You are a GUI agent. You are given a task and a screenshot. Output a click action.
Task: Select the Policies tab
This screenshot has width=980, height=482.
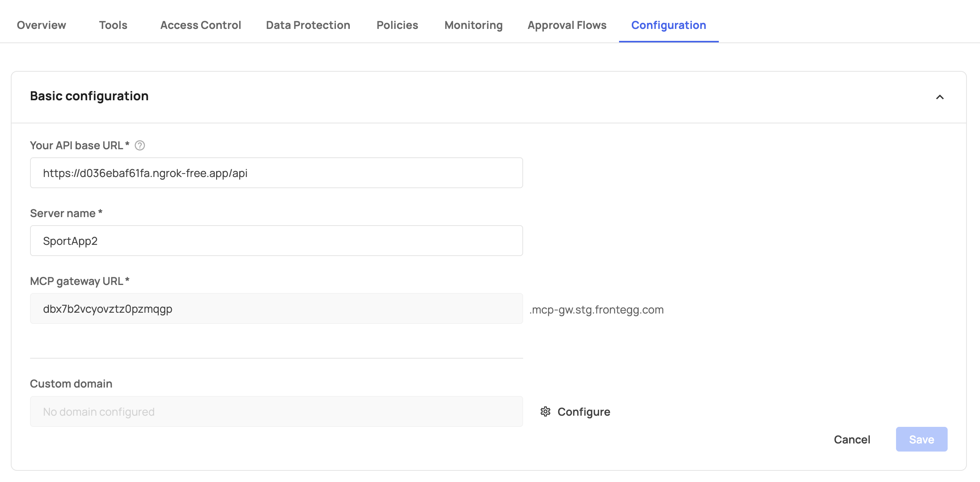click(x=397, y=25)
